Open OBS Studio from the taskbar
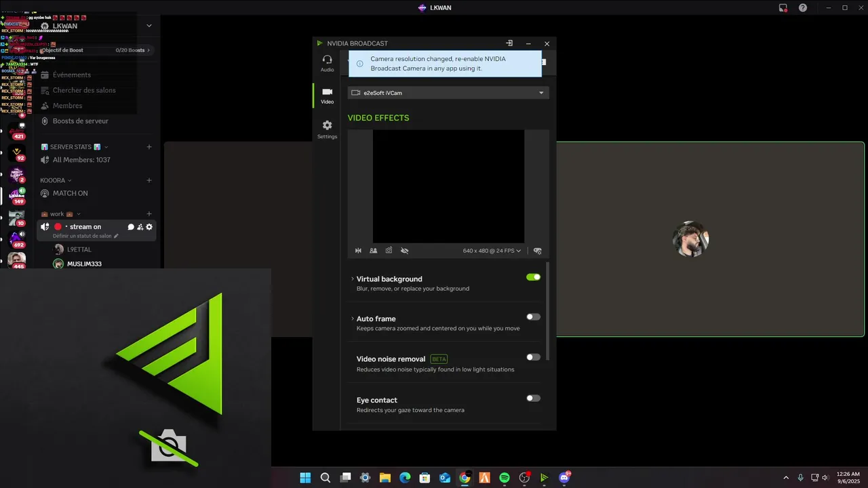Image resolution: width=868 pixels, height=488 pixels. click(x=524, y=478)
